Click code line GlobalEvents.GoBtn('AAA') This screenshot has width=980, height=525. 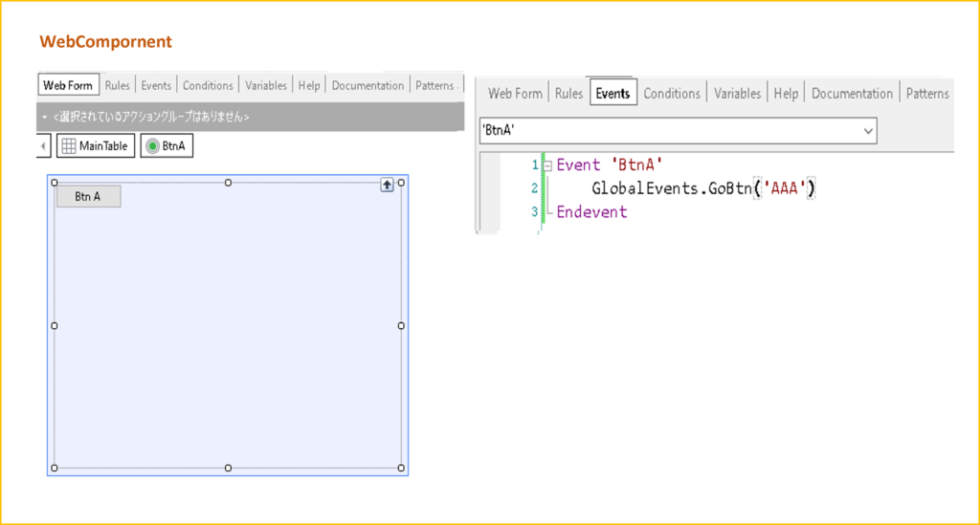(703, 187)
